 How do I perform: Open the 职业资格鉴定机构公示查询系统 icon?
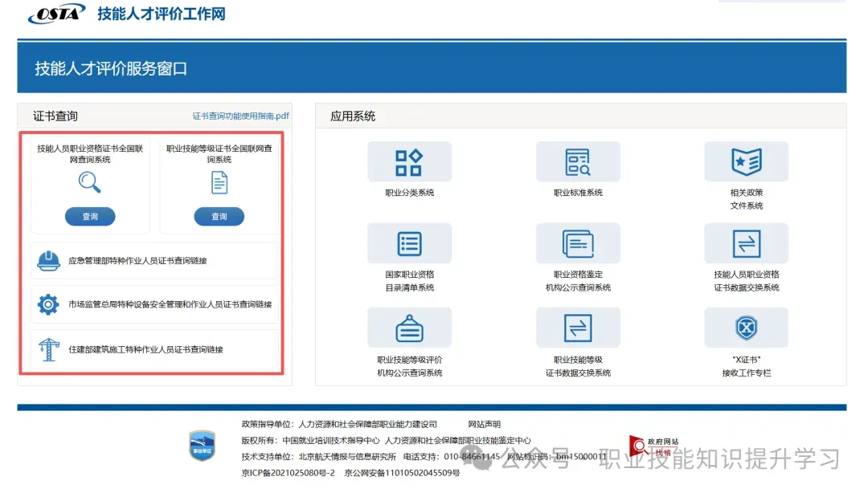578,243
